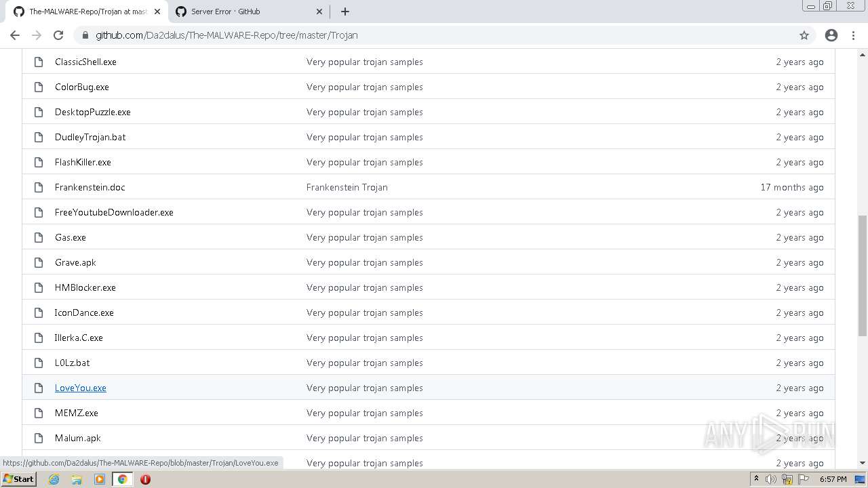
Task: Open LoveYou.exe file link
Action: [81, 388]
